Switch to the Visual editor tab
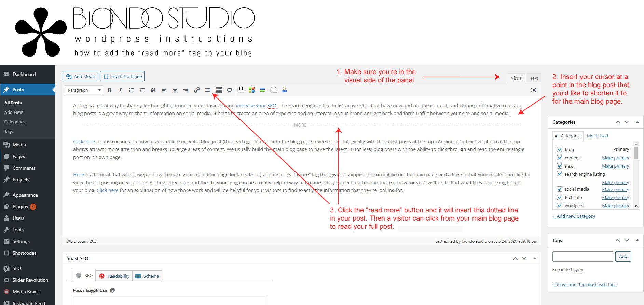 pyautogui.click(x=517, y=78)
